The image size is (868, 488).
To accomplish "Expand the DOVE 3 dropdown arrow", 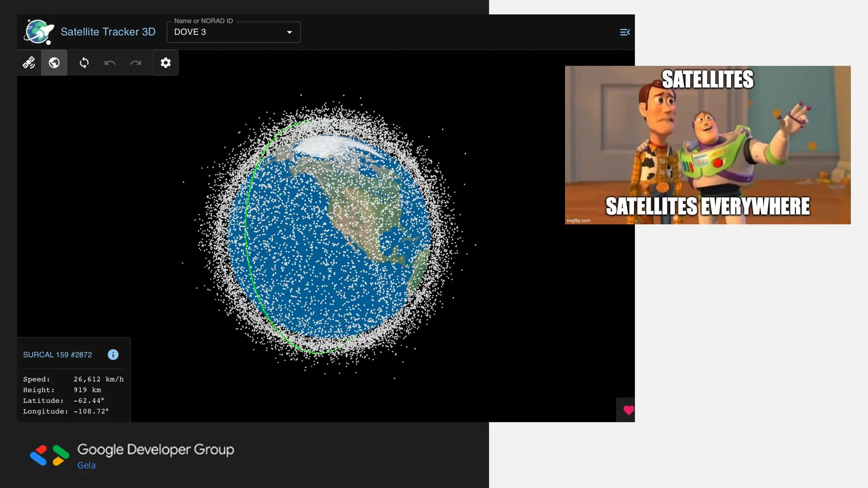I will [x=289, y=32].
